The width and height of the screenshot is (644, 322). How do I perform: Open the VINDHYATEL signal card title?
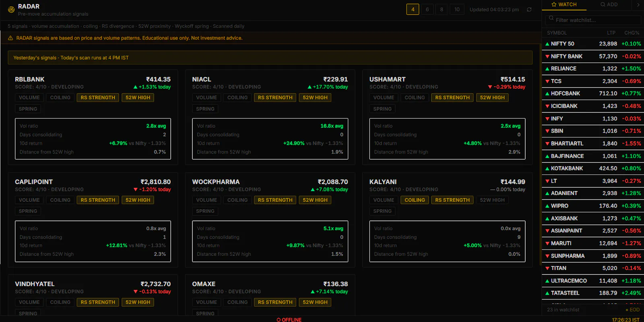point(35,284)
